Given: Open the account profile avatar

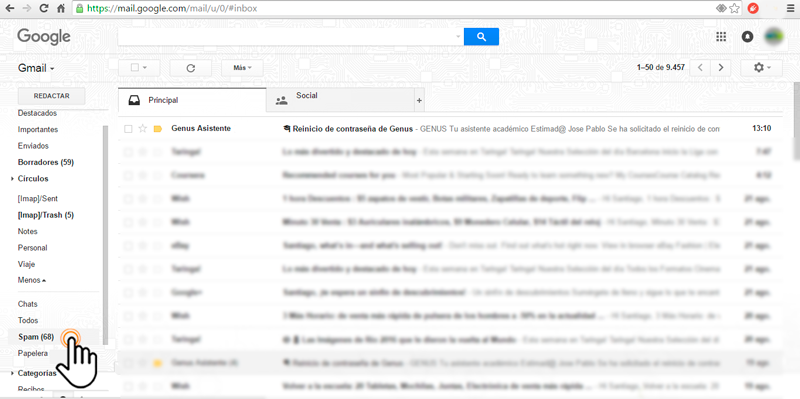Looking at the screenshot, I should [x=773, y=36].
